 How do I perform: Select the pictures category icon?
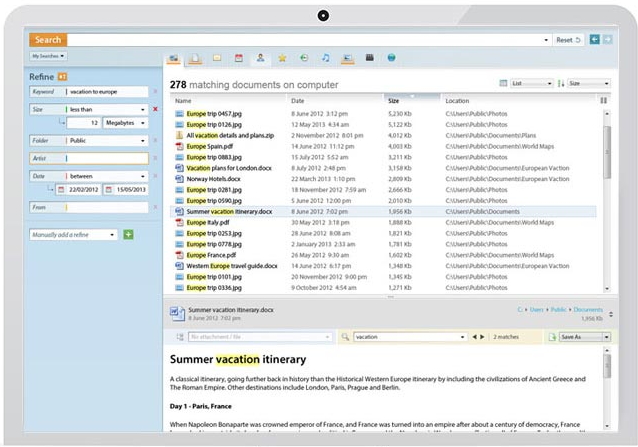[x=347, y=58]
